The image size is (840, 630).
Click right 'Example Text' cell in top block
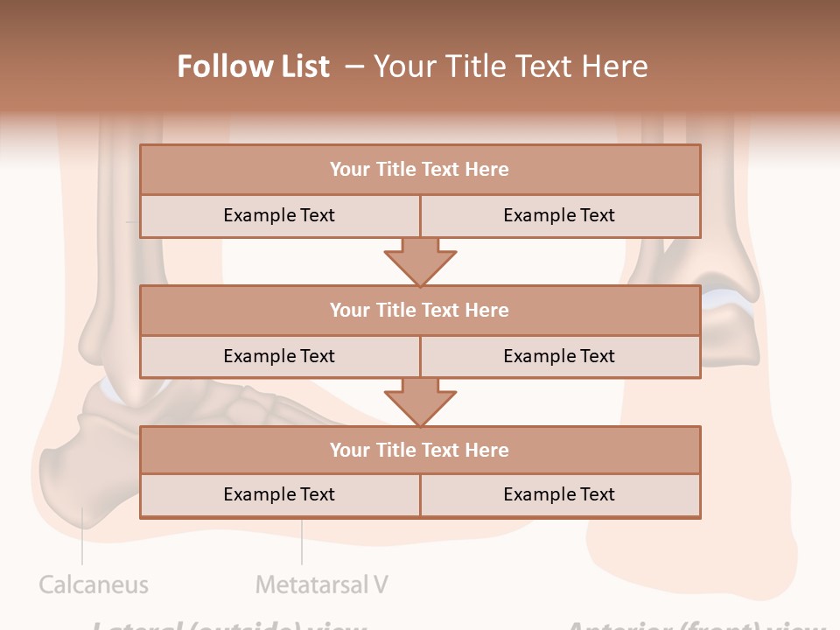tap(559, 215)
